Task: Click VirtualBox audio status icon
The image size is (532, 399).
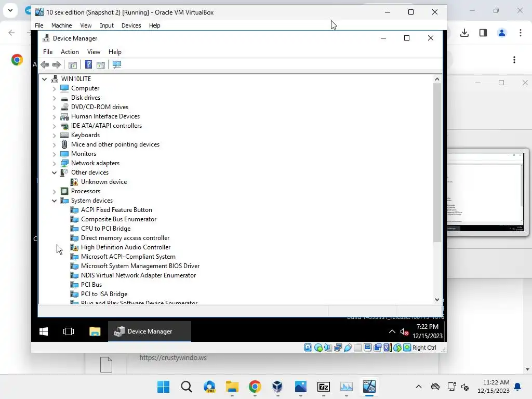Action: coord(328,348)
